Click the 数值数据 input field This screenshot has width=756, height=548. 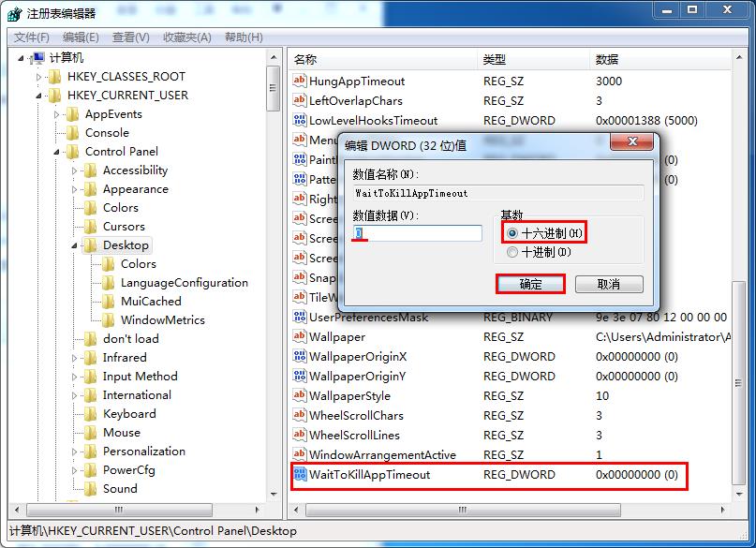point(415,231)
